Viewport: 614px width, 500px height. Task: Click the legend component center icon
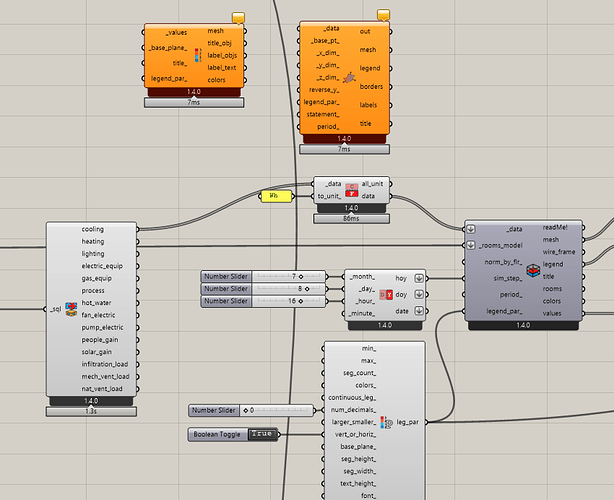pos(198,55)
